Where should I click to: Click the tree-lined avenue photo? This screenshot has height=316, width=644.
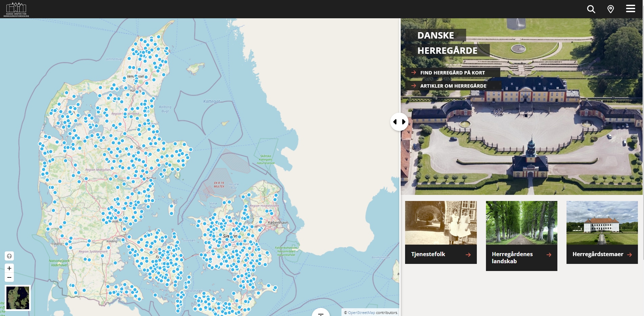tap(521, 223)
